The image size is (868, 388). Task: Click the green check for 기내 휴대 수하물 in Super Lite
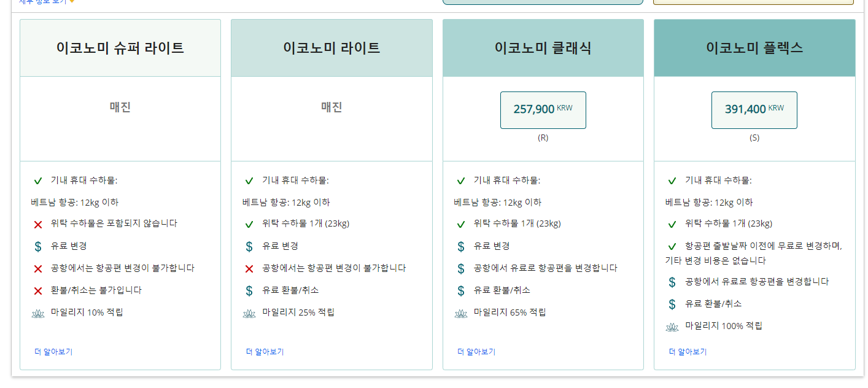click(38, 180)
